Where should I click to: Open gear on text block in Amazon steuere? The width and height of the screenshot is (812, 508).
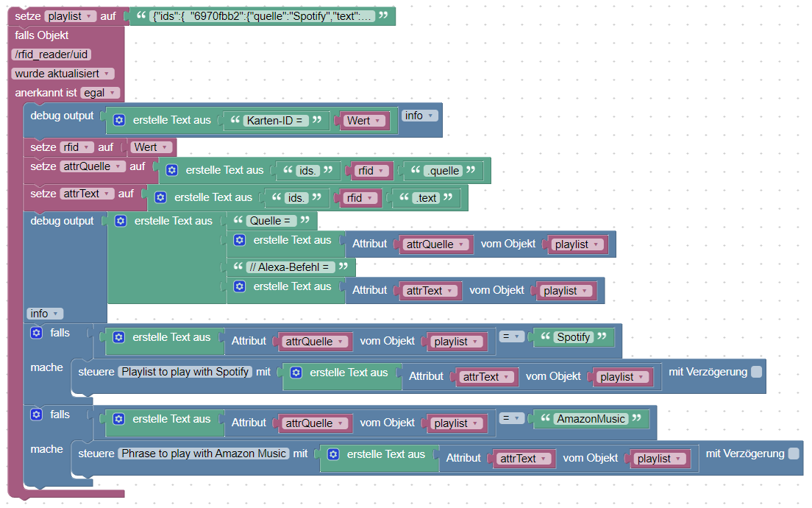[x=333, y=454]
